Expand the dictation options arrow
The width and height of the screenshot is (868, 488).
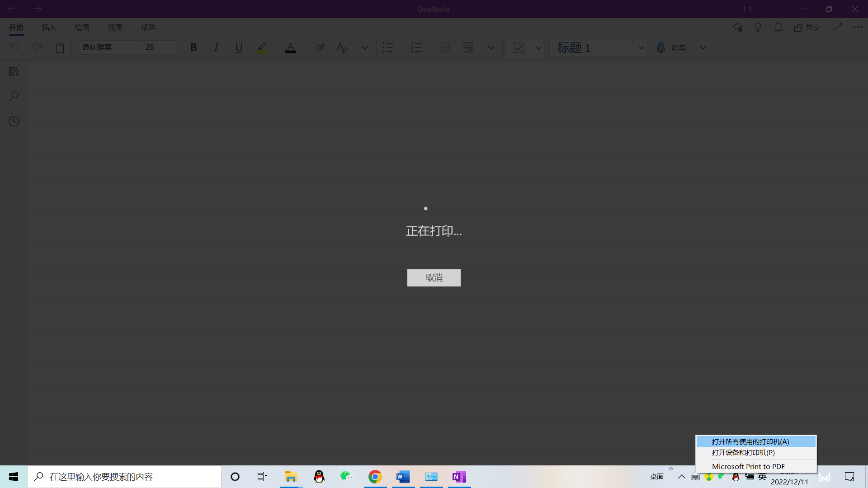(703, 48)
